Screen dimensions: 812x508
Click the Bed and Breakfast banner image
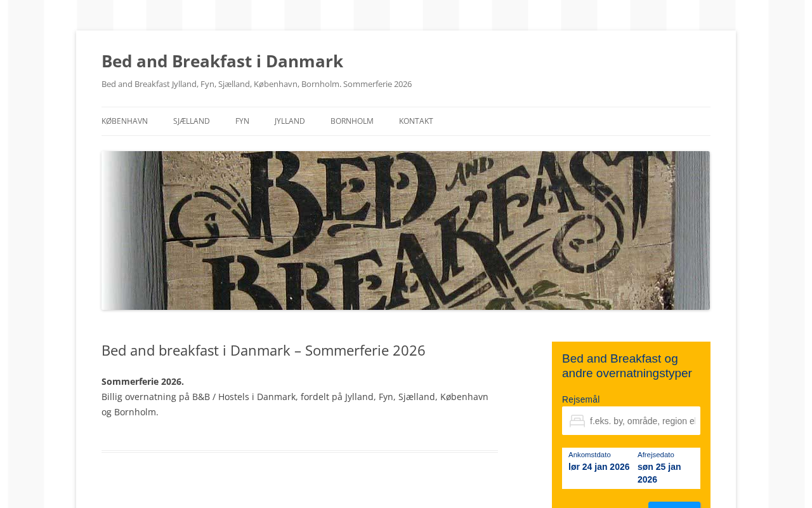pyautogui.click(x=405, y=231)
